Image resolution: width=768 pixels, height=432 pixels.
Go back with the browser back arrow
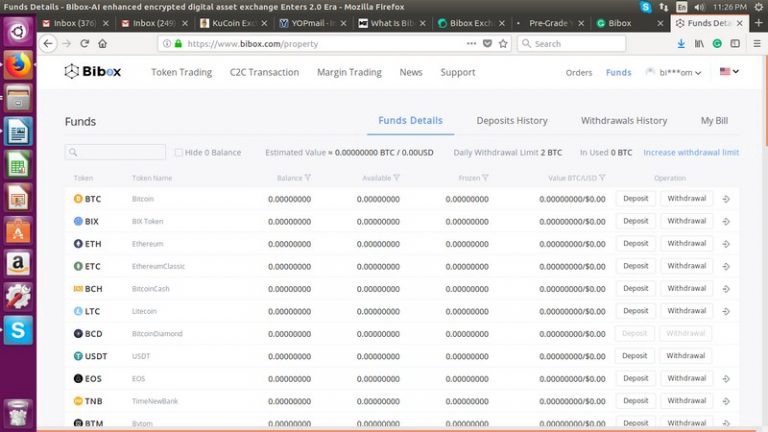click(x=48, y=44)
